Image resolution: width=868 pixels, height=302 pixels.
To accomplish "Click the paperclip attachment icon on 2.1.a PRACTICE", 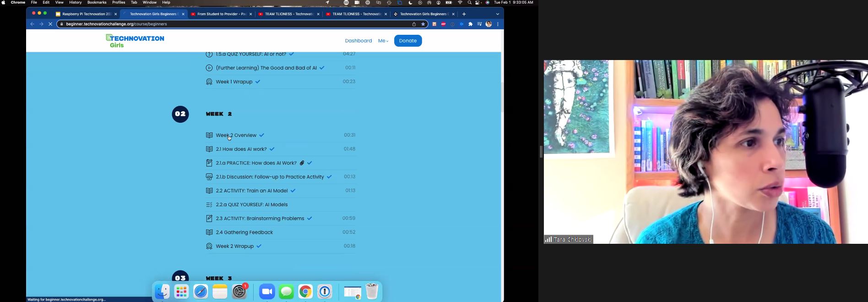I will [302, 163].
